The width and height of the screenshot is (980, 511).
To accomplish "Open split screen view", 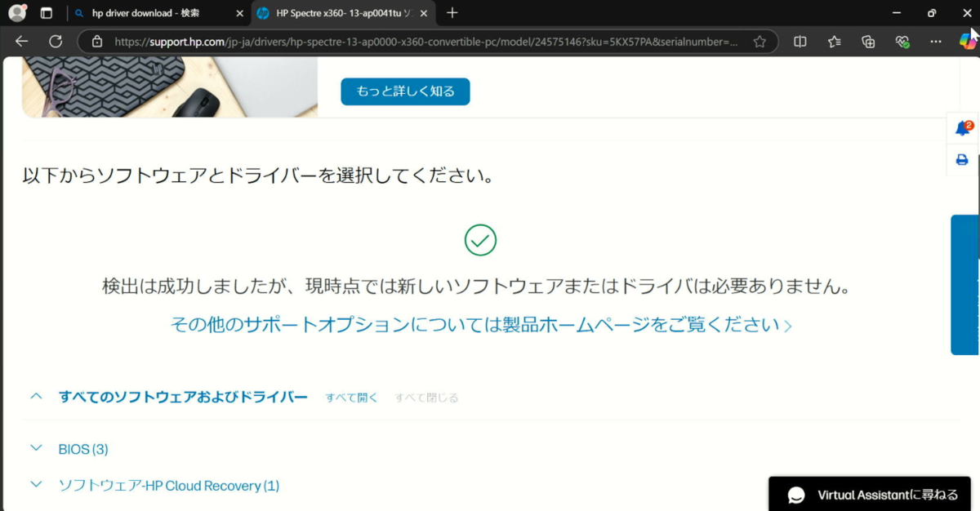I will (x=800, y=42).
